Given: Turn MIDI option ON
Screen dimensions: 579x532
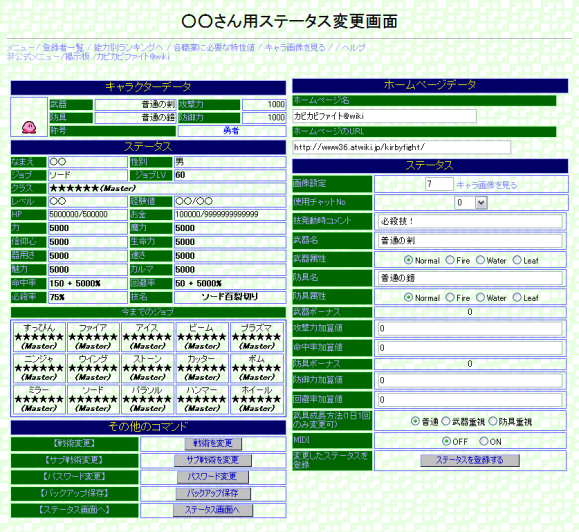Looking at the screenshot, I should (483, 441).
